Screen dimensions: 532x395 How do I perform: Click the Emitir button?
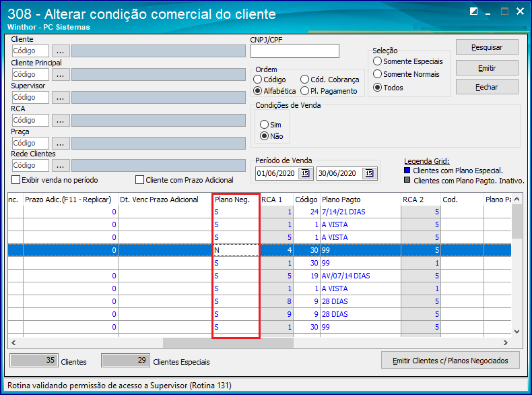487,68
